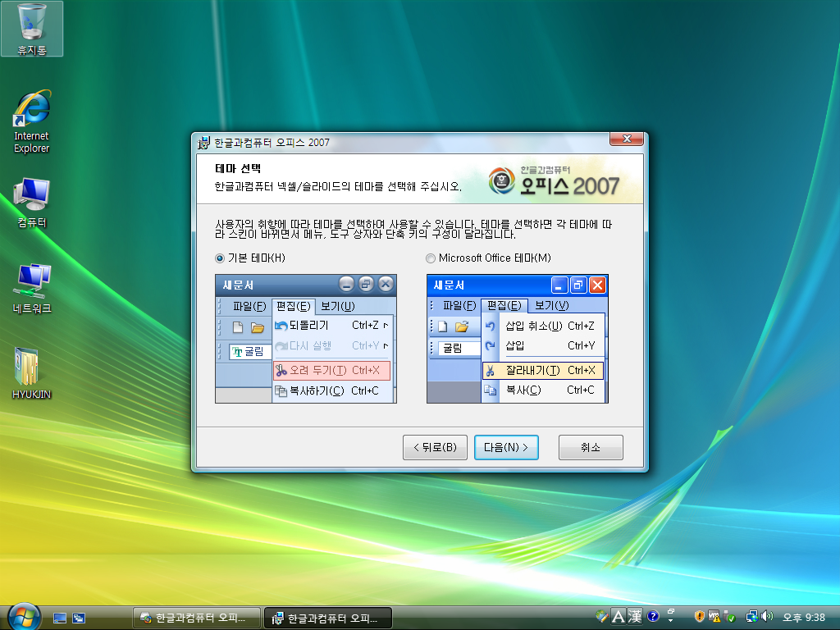Image resolution: width=840 pixels, height=630 pixels.
Task: Click the installer icon in the dialog title bar
Action: [x=204, y=143]
